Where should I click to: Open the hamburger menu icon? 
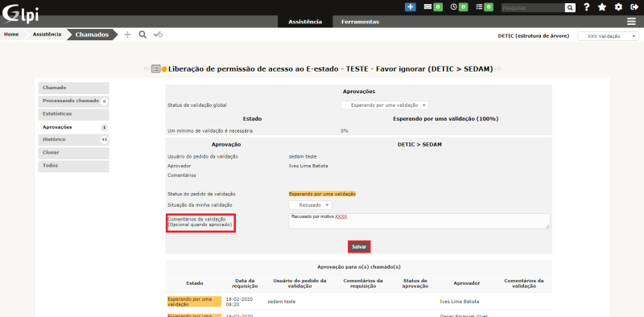point(631,22)
